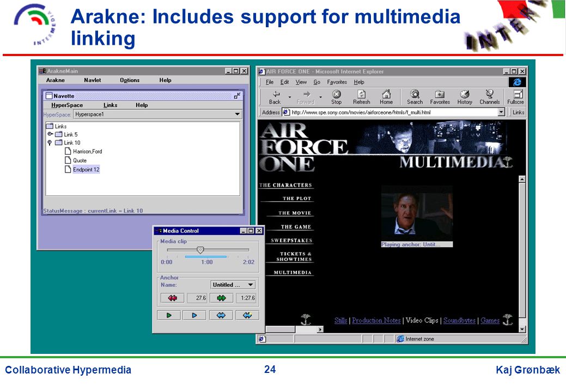Click the Links root folder icon
The width and height of the screenshot is (566, 392).
click(50, 126)
